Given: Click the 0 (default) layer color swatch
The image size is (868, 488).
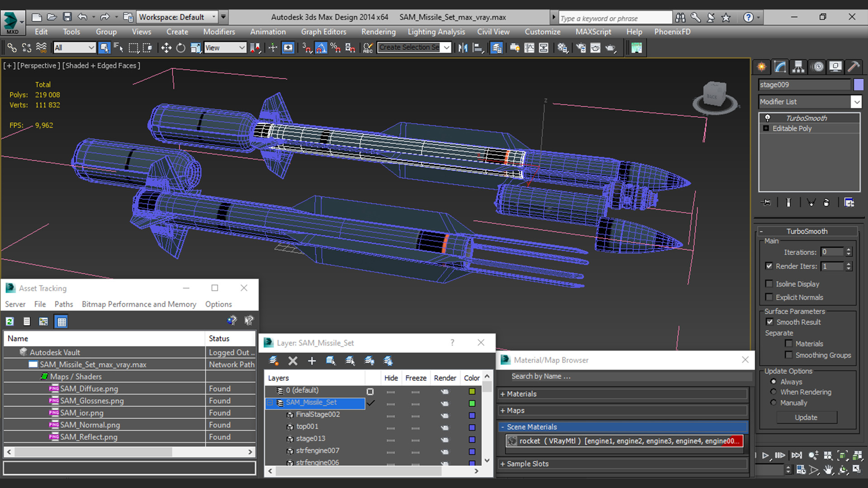Looking at the screenshot, I should click(x=472, y=391).
